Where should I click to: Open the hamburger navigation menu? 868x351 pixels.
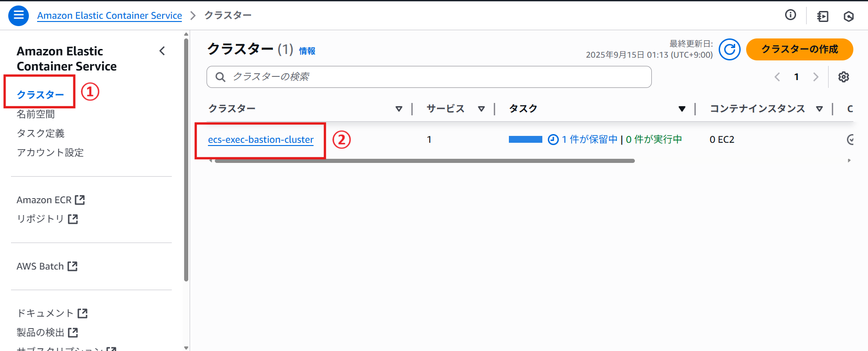[18, 16]
